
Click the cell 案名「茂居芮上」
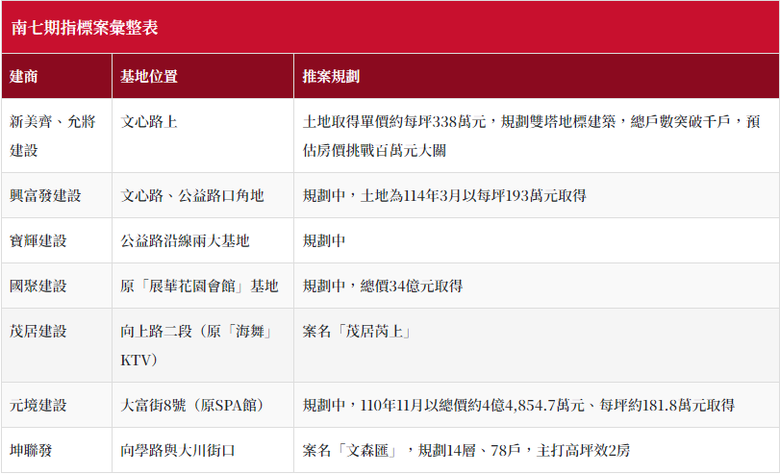(536, 345)
